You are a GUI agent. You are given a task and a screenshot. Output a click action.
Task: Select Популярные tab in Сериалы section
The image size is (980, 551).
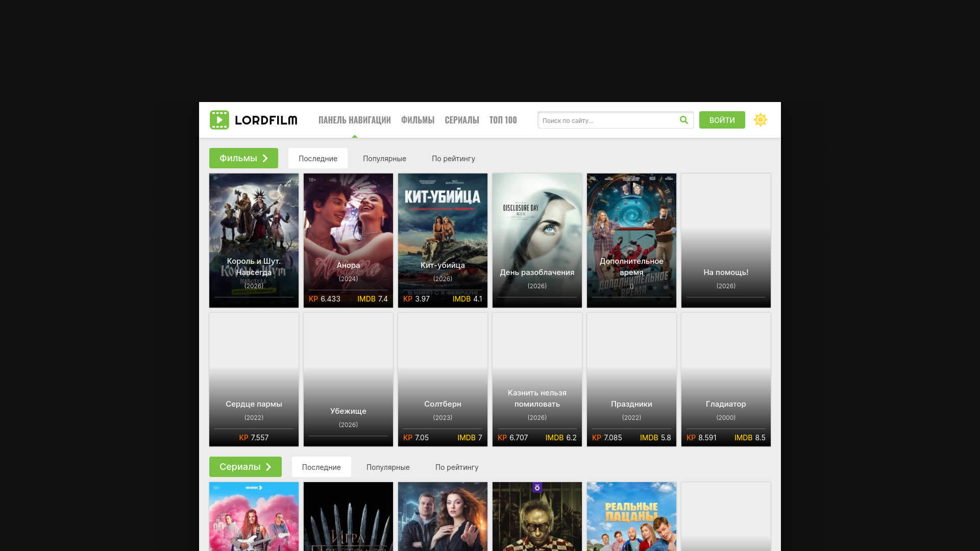[388, 467]
